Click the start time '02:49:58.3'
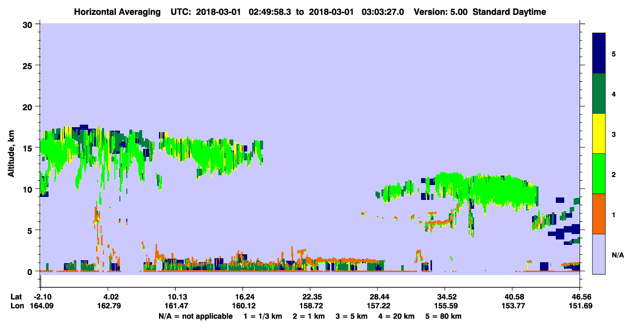This screenshot has width=644, height=330. tap(270, 12)
